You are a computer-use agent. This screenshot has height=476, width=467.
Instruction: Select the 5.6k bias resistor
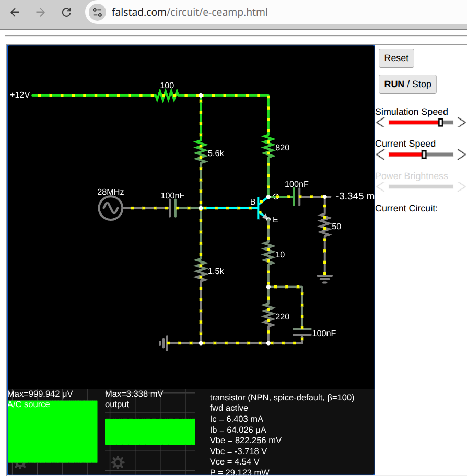(201, 152)
